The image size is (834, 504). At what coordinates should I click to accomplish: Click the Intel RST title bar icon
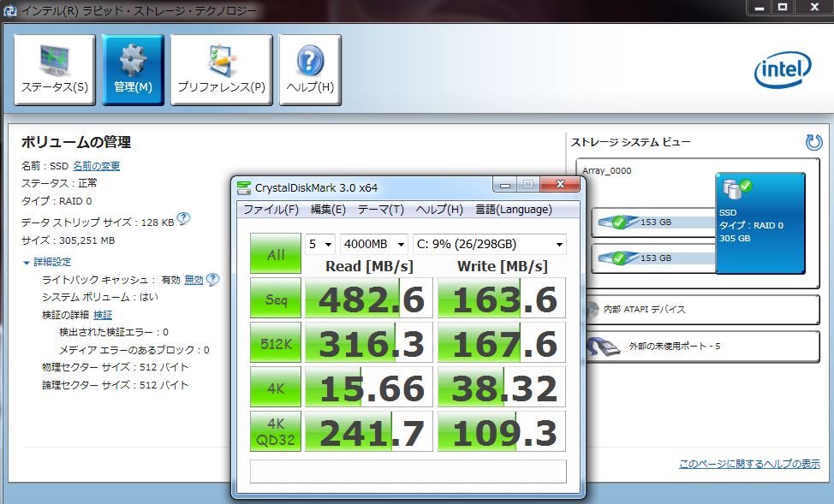[9, 10]
